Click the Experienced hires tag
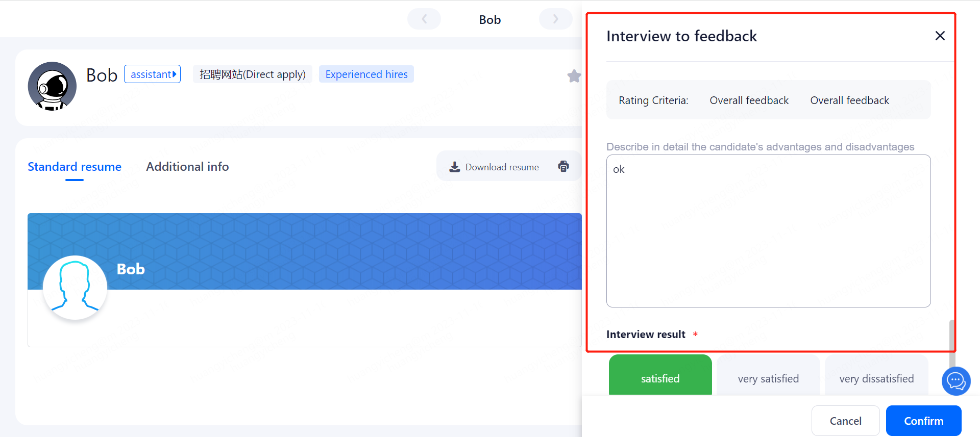This screenshot has width=980, height=437. (x=366, y=74)
